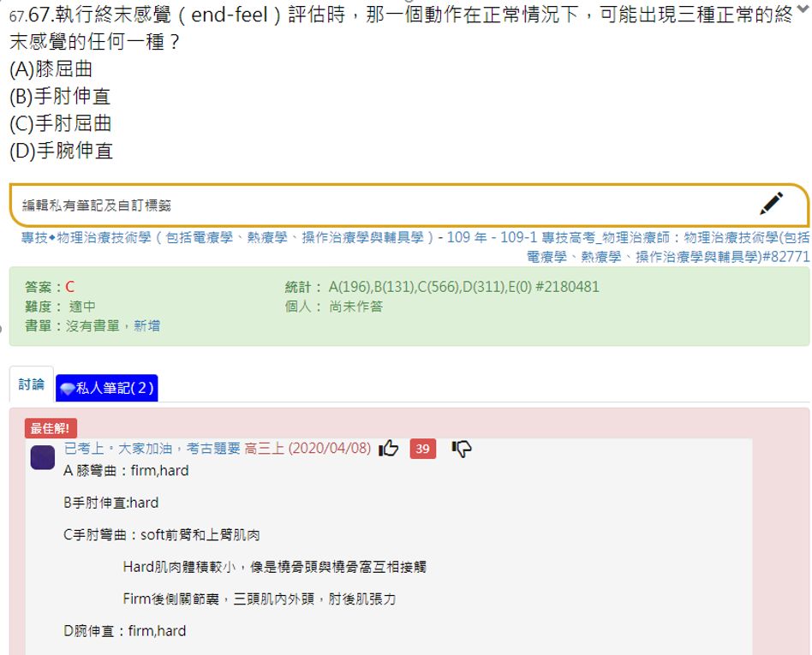Click the pencil edit icon in notes box
The image size is (812, 655).
[771, 204]
